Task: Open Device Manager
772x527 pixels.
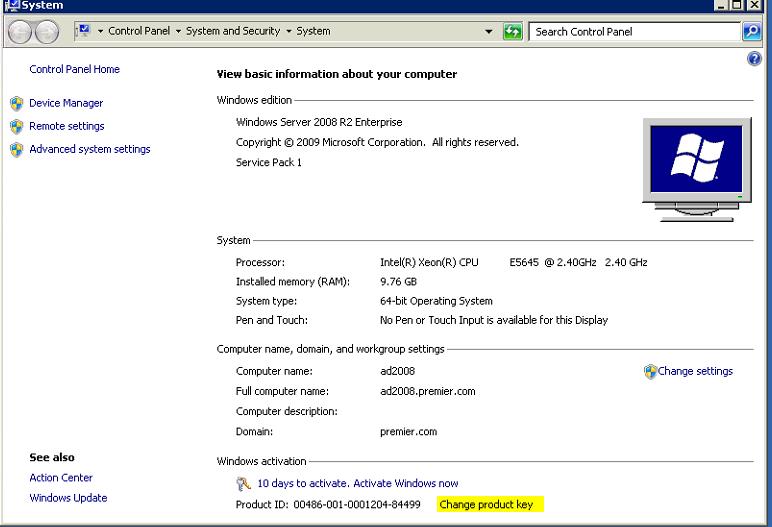Action: 66,103
